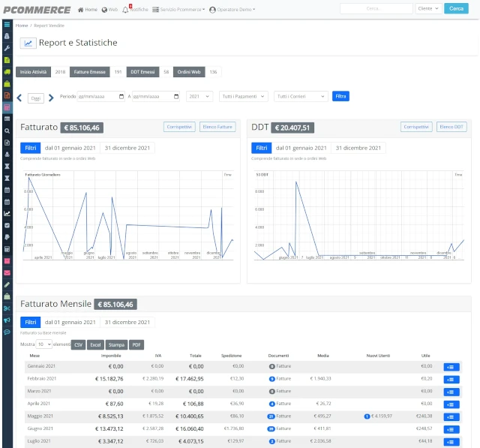
Task: Open the wrench settings icon in sidebar
Action: pos(7,48)
